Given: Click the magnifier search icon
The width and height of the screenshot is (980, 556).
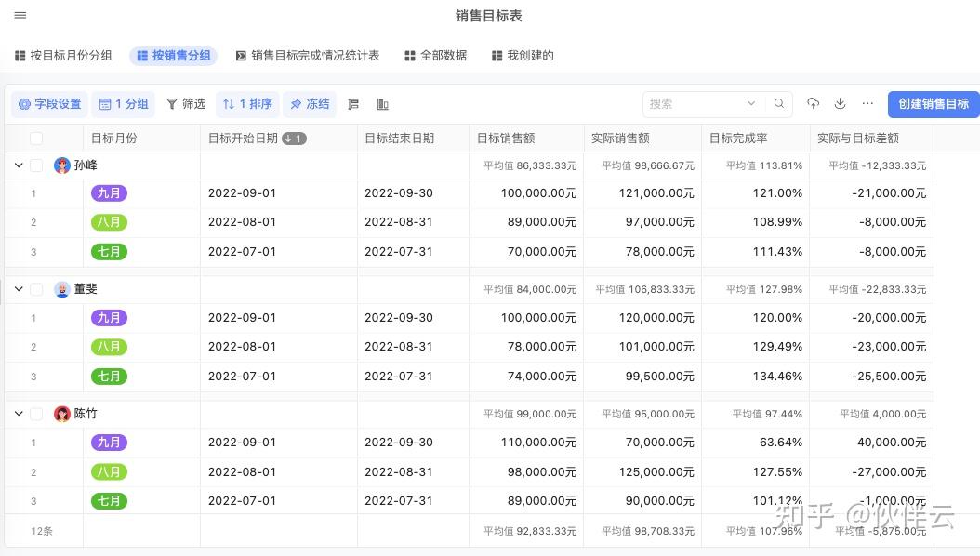Looking at the screenshot, I should (x=779, y=104).
